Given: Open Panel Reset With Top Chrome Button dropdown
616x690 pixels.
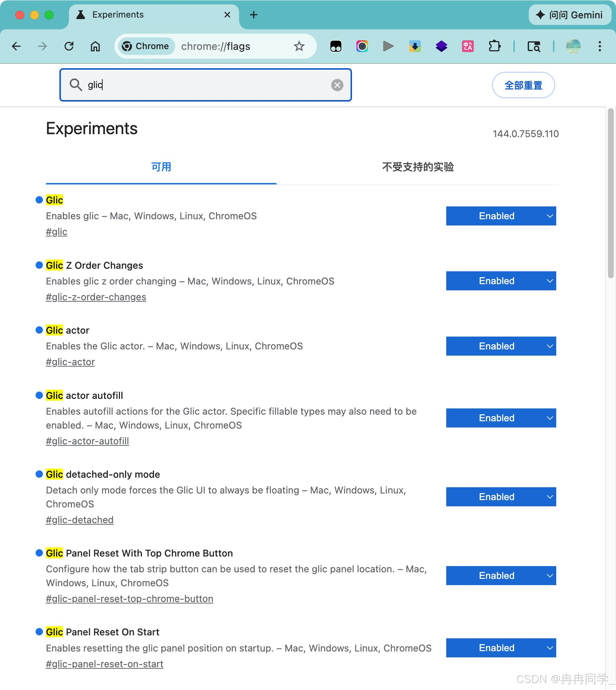Looking at the screenshot, I should (x=501, y=576).
